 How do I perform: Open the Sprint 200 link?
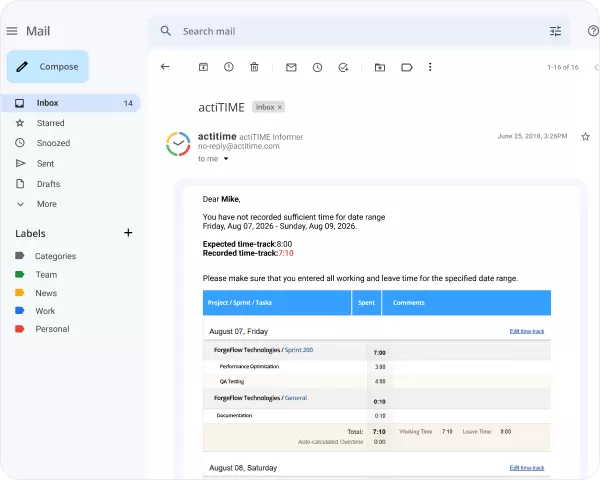(x=299, y=350)
